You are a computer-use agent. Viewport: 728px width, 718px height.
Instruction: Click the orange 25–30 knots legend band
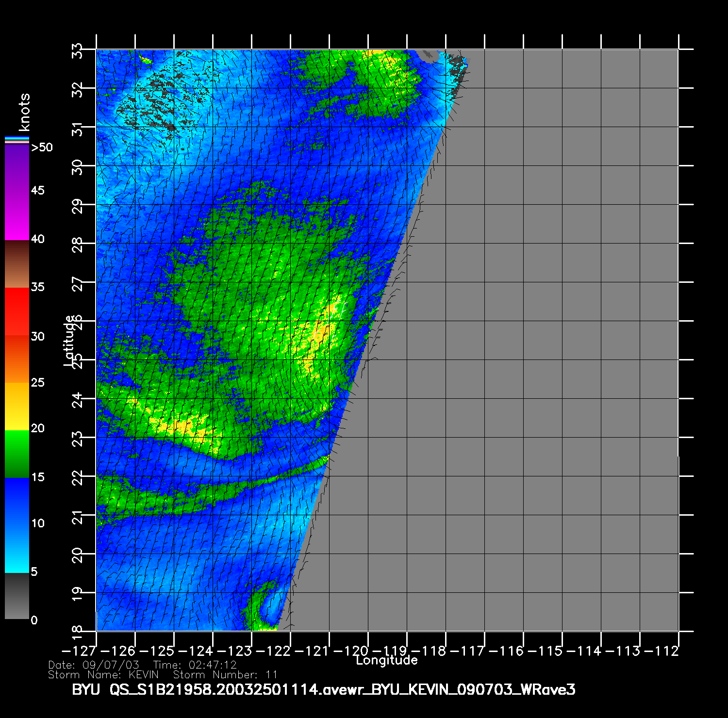coord(17,359)
